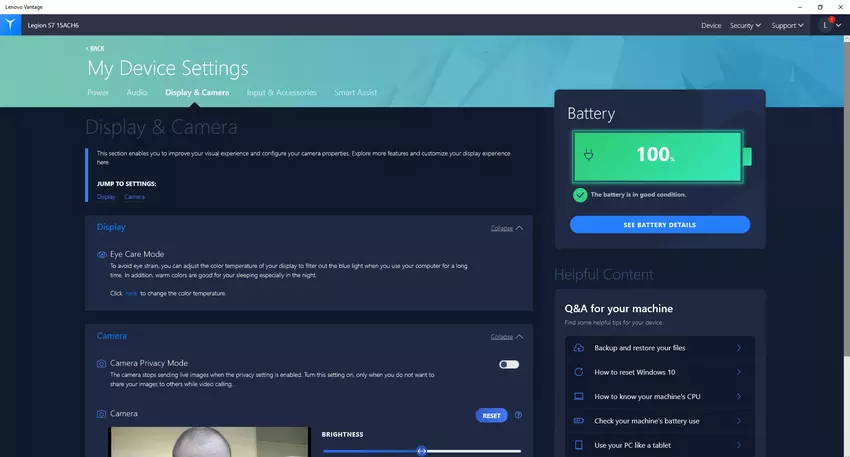Click the See Battery Details button

point(659,225)
